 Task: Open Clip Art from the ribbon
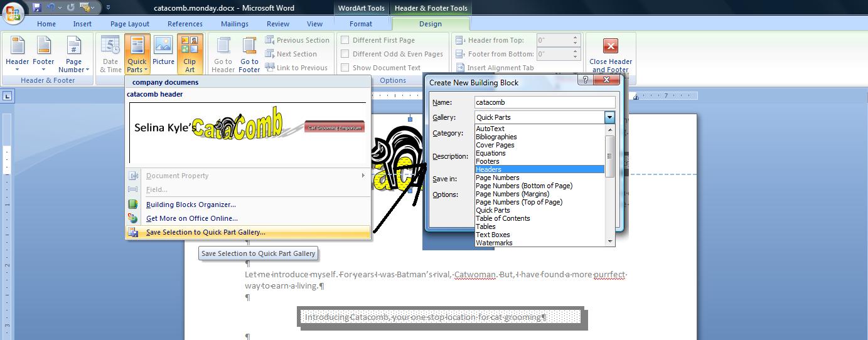click(x=190, y=55)
